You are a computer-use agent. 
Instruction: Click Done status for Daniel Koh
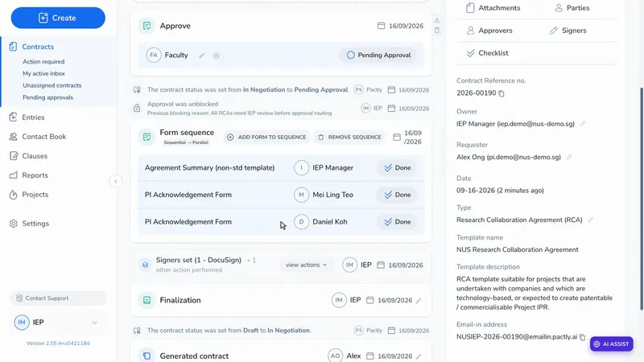pos(397,222)
